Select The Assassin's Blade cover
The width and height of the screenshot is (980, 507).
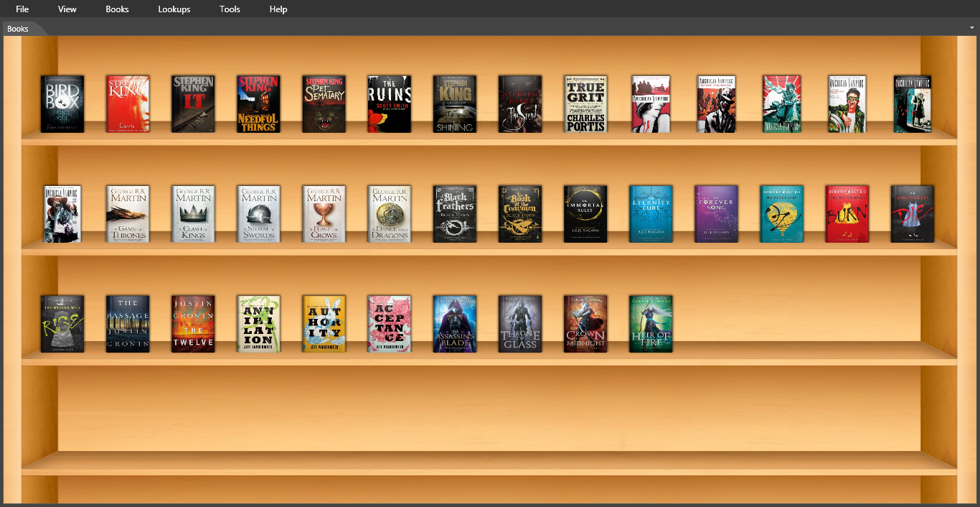tap(455, 324)
